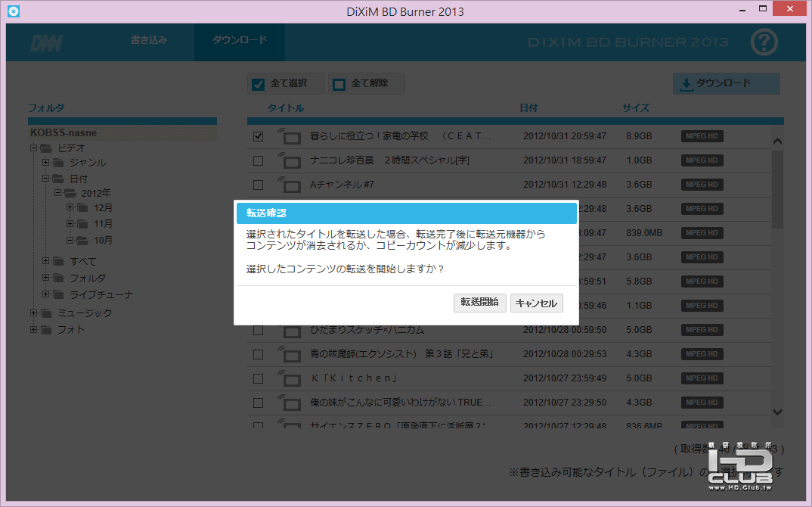Check the ひだまりスケッチ×ハニカム row checkbox

point(259,330)
